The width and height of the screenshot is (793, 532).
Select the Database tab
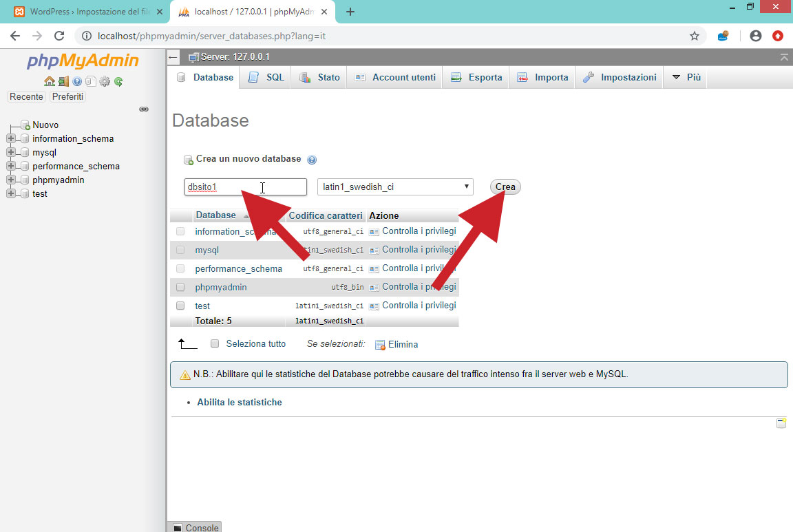tap(204, 77)
